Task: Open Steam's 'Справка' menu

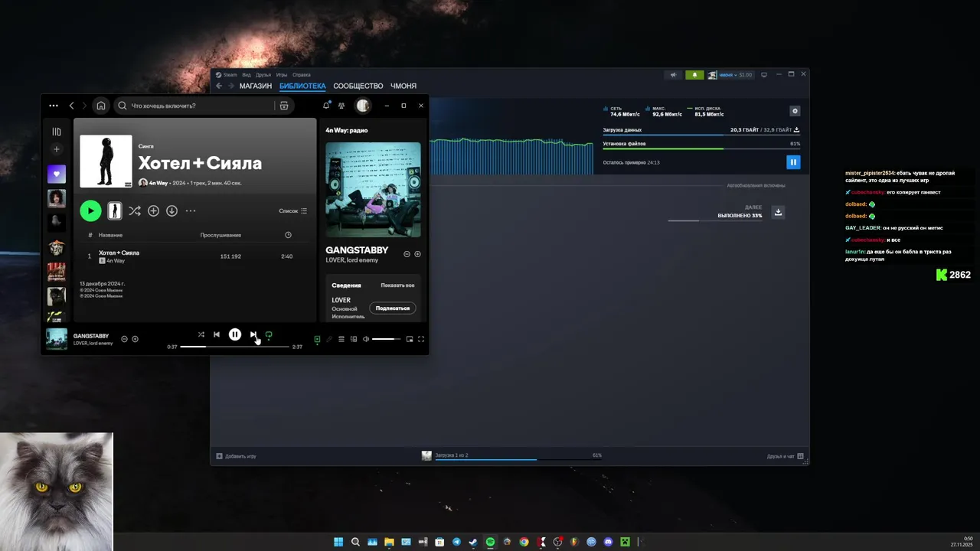Action: coord(302,75)
